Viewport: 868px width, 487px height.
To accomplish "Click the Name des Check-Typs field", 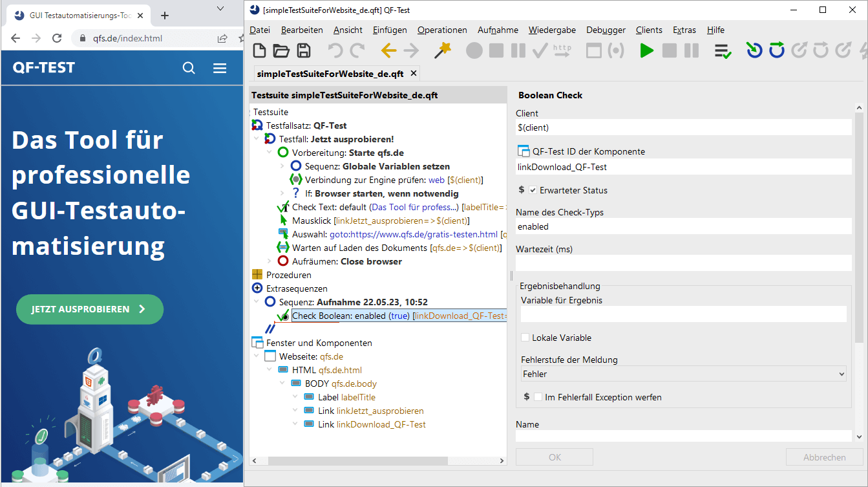I will [x=684, y=226].
